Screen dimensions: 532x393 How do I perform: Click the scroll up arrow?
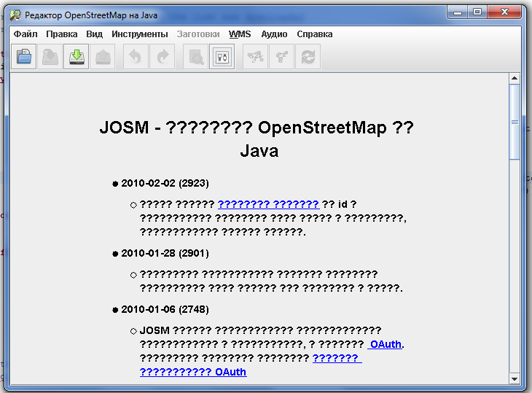pyautogui.click(x=515, y=79)
